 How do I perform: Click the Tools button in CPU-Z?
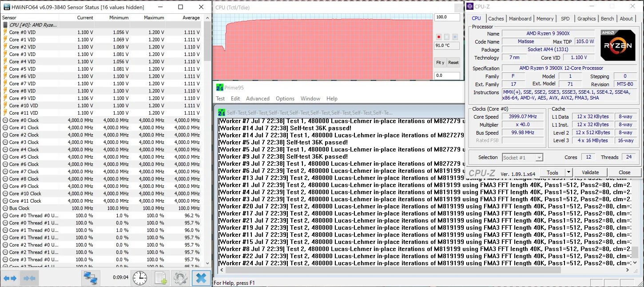click(x=553, y=172)
